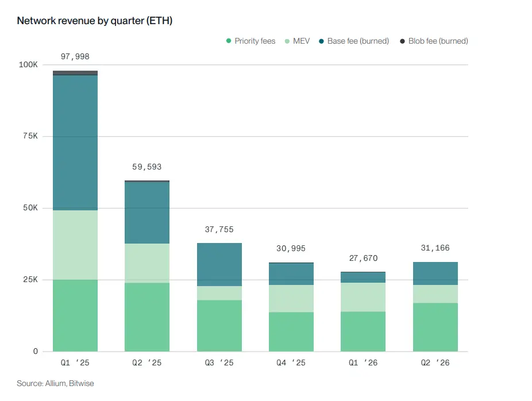Viewport: 532px width, 401px height.
Task: Select the Q2 '25 Base fee bar segment
Action: (147, 213)
